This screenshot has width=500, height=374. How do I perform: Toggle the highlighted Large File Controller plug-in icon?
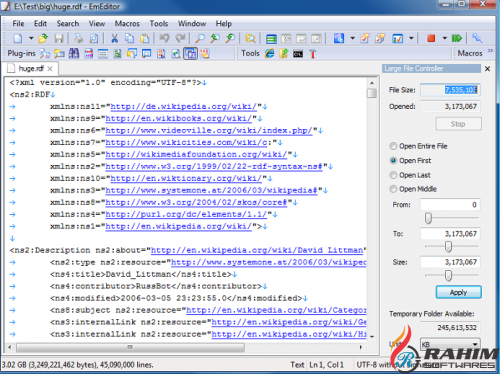tap(190, 53)
